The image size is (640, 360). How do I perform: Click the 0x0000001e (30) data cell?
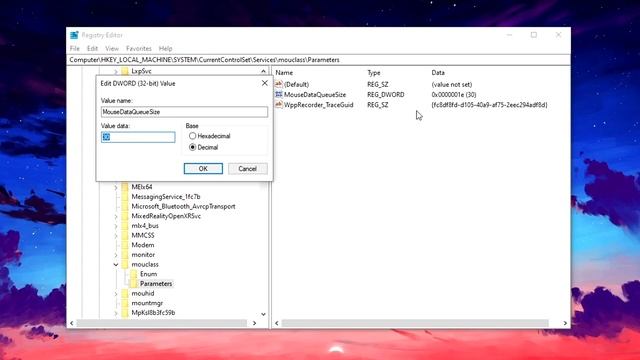coord(454,94)
